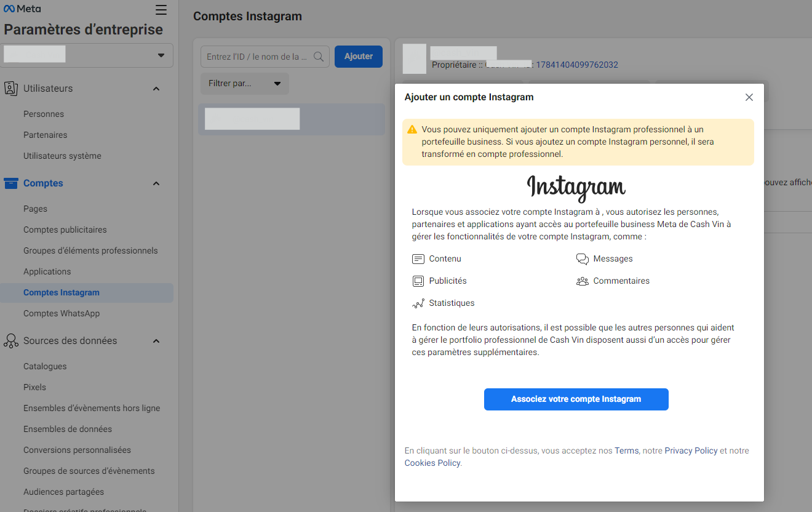Open Conversions personnalisées

(x=77, y=450)
